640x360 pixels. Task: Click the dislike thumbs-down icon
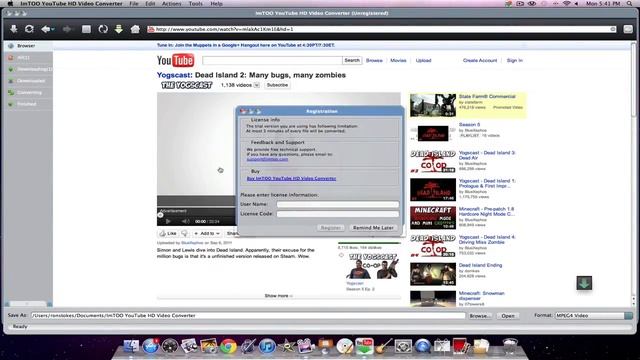[184, 233]
